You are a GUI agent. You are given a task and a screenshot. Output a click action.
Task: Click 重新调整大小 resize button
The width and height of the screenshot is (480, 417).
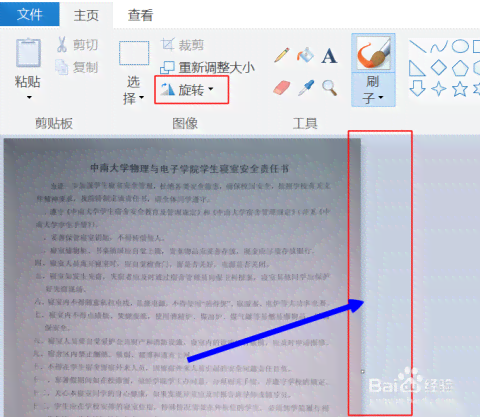(x=207, y=68)
